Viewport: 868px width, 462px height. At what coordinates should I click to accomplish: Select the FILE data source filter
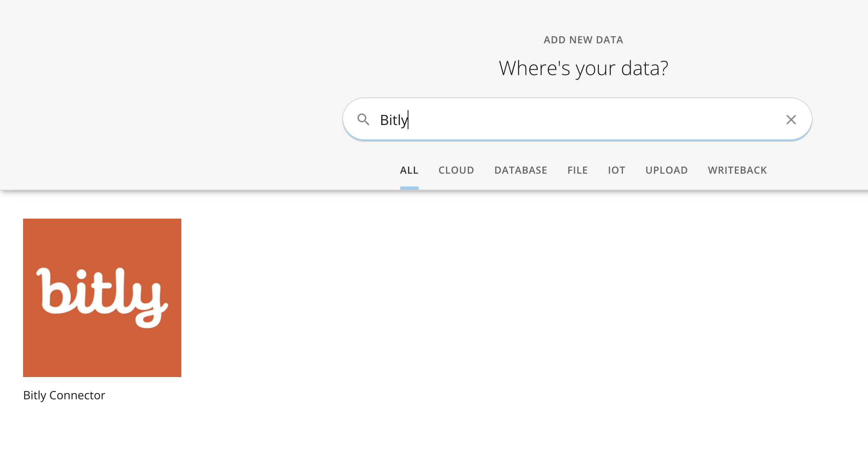pos(577,170)
